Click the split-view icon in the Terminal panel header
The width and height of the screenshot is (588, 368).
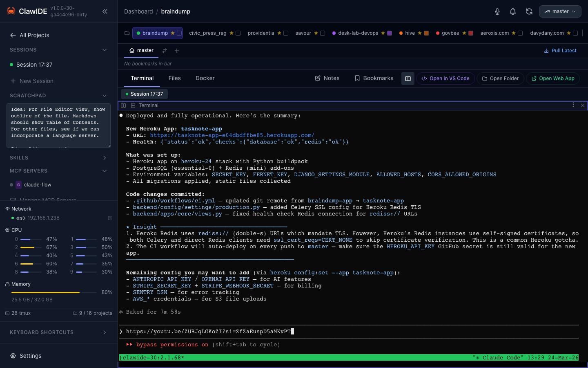[x=123, y=105]
